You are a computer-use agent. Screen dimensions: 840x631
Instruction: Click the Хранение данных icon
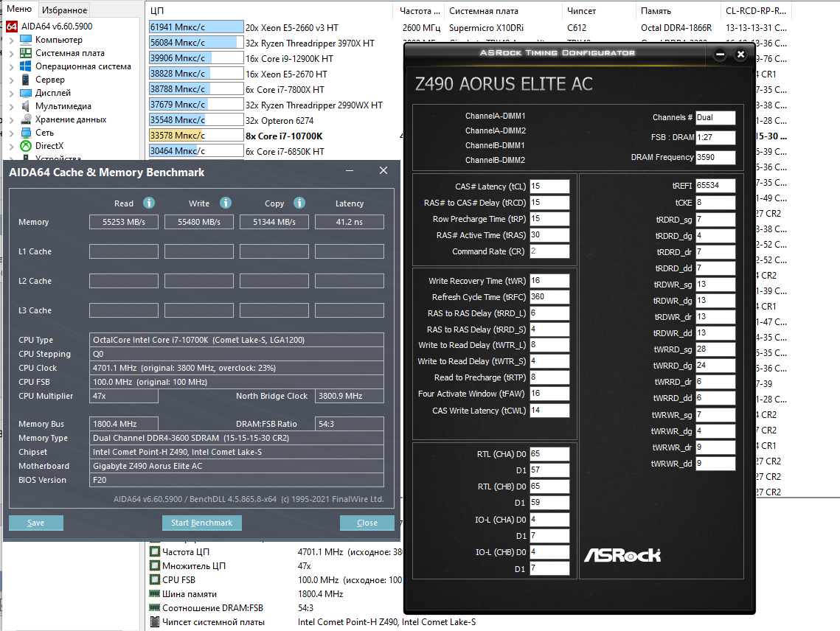[25, 119]
